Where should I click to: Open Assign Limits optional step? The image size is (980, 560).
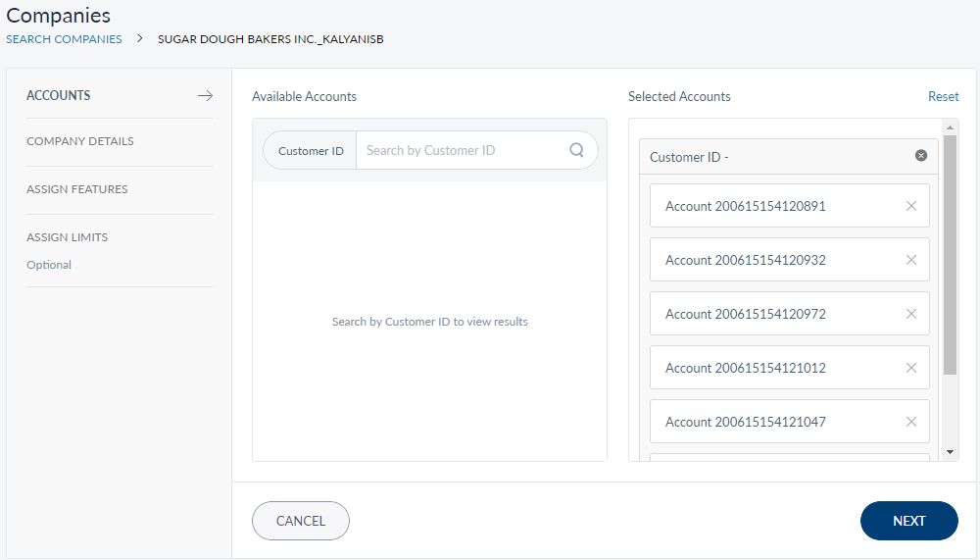[68, 237]
